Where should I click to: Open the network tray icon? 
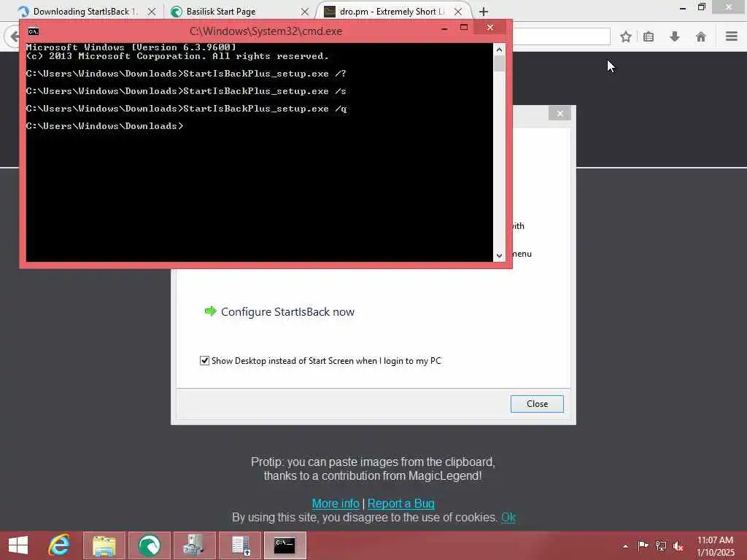pos(661,545)
